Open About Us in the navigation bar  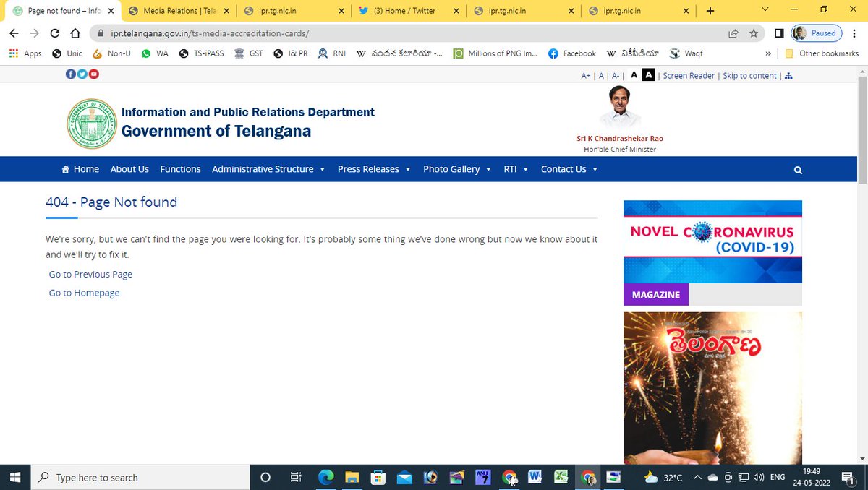[x=129, y=169]
